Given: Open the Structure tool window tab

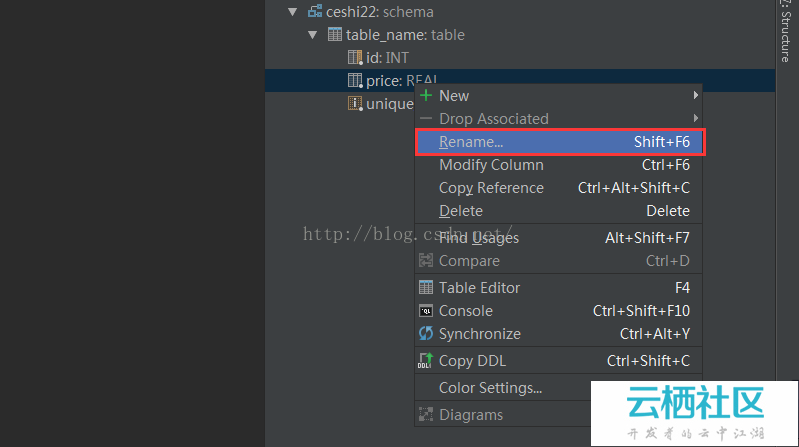Looking at the screenshot, I should pos(786,32).
